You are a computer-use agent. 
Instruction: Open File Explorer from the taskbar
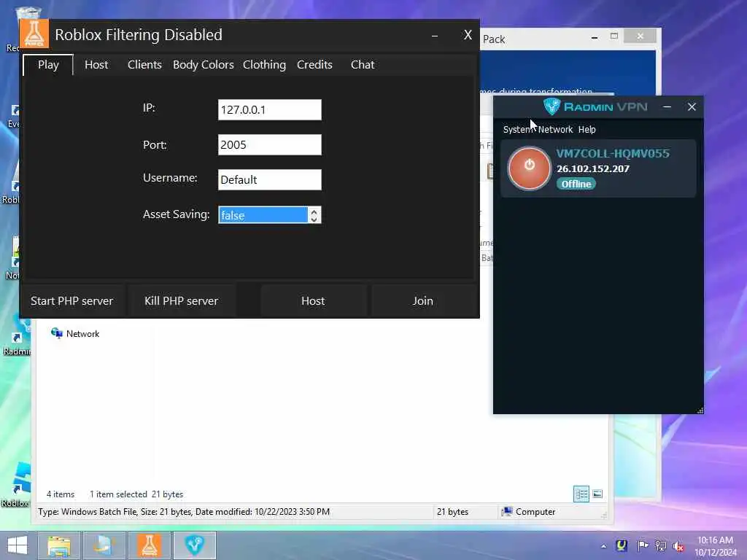coord(59,545)
